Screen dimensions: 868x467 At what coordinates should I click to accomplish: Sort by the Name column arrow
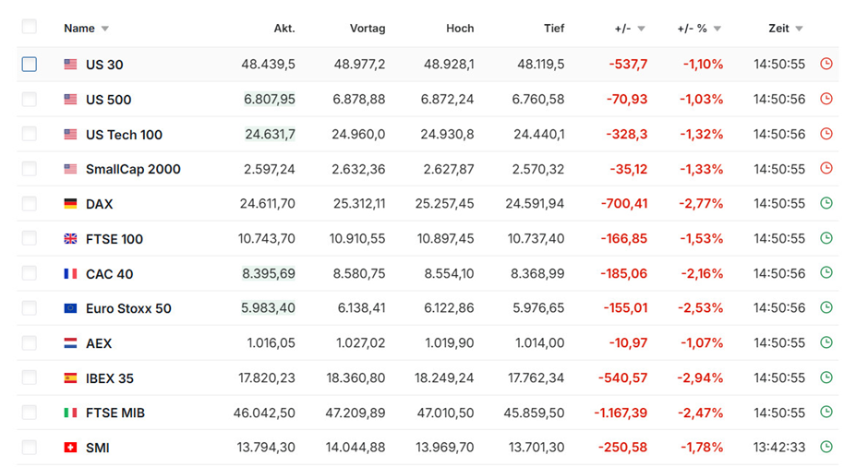pyautogui.click(x=104, y=29)
